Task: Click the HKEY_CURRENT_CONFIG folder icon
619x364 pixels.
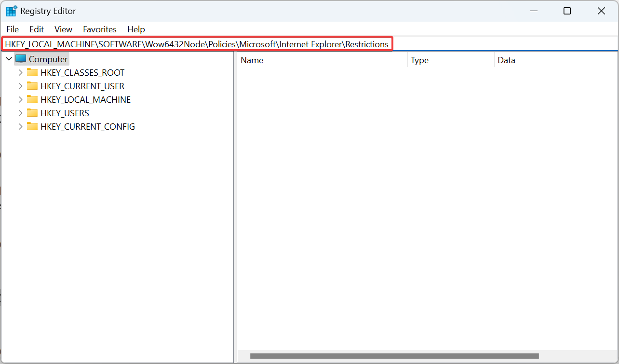Action: [x=32, y=127]
